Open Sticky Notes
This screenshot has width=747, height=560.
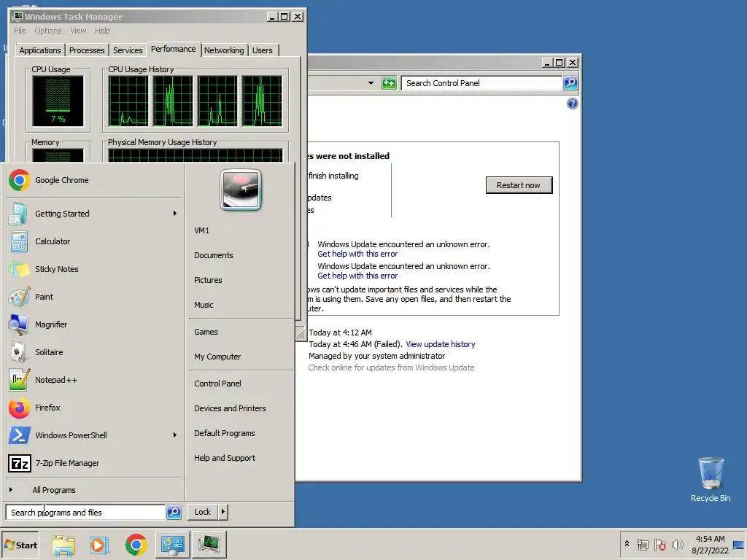click(94, 269)
